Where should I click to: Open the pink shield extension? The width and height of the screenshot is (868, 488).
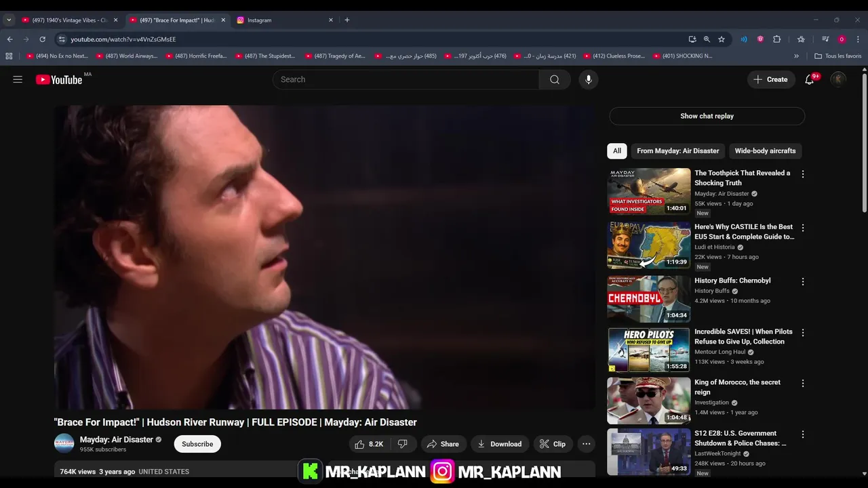point(760,39)
